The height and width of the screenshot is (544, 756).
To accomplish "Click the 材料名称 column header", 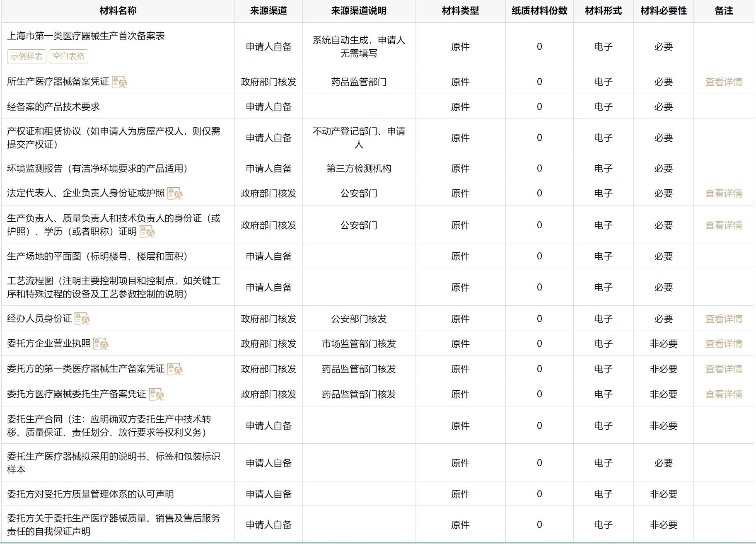I will [118, 11].
